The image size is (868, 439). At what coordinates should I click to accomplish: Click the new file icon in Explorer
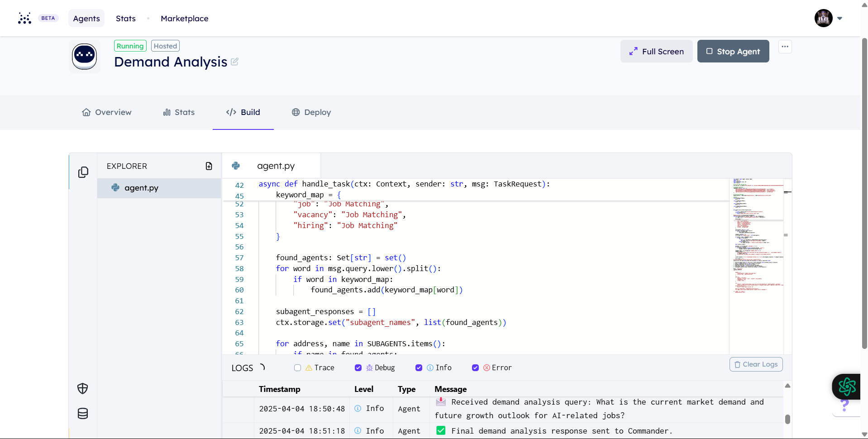209,166
